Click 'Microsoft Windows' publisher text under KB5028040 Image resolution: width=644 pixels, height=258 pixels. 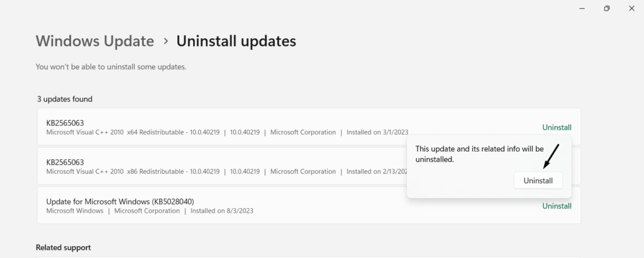(75, 211)
